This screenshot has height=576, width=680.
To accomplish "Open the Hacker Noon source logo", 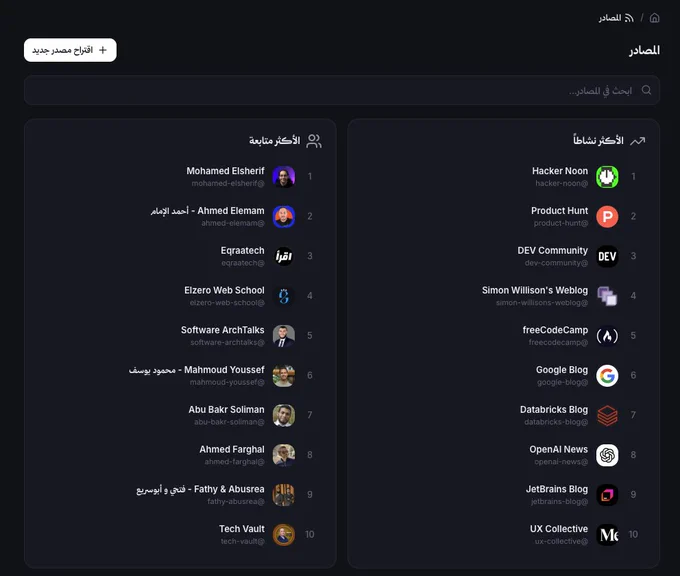I will [607, 177].
